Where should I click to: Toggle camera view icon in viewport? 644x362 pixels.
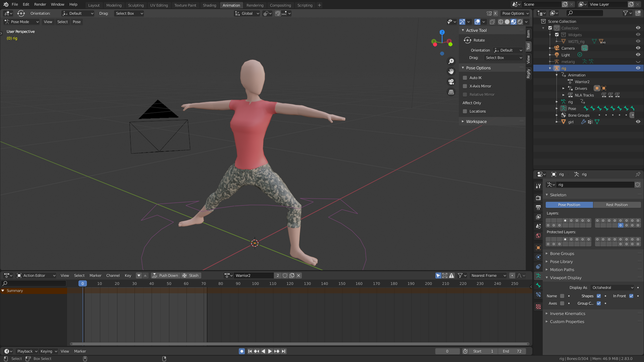pos(451,82)
